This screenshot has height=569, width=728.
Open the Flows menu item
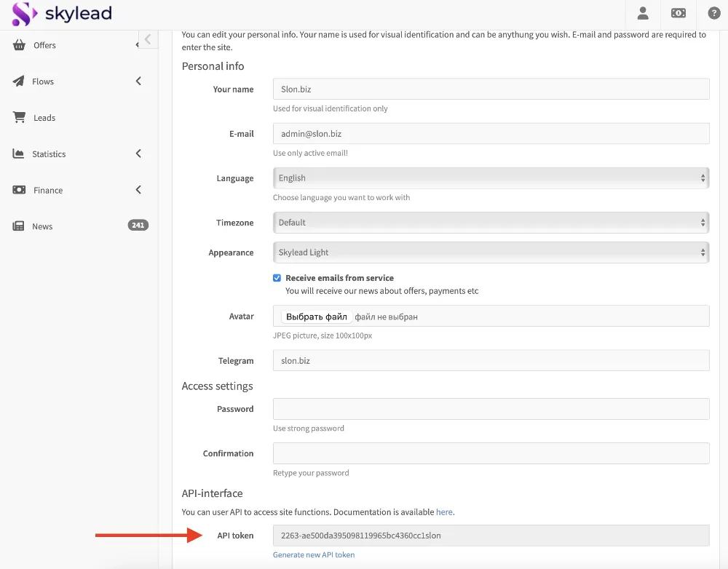tap(43, 81)
